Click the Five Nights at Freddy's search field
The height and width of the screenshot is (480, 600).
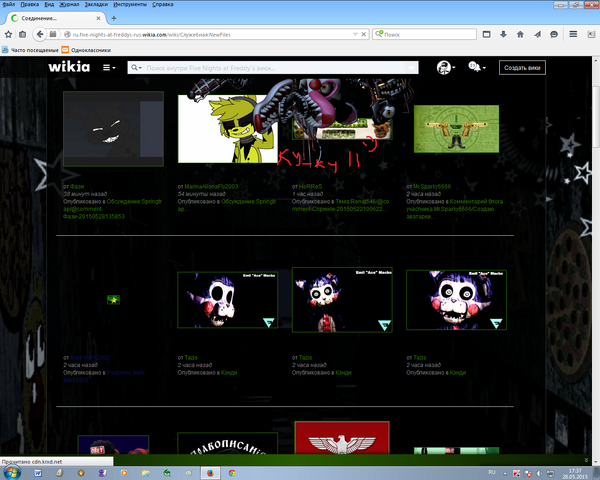[274, 68]
